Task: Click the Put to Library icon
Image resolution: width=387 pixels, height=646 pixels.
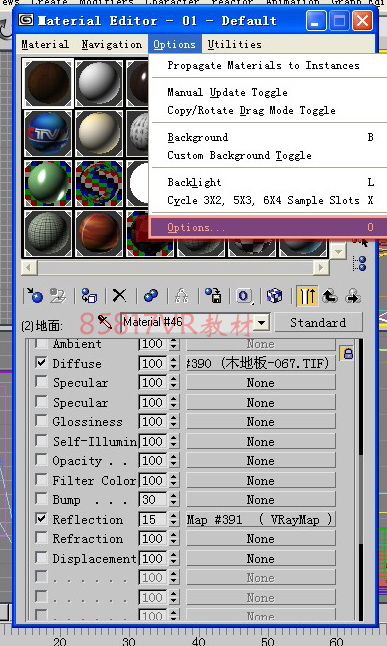Action: pyautogui.click(x=213, y=295)
